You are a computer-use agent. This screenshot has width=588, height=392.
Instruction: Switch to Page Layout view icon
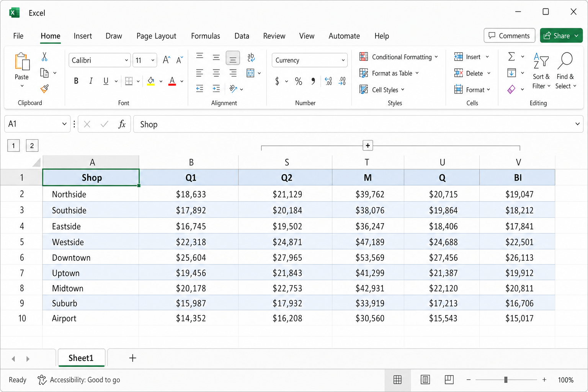(x=425, y=379)
